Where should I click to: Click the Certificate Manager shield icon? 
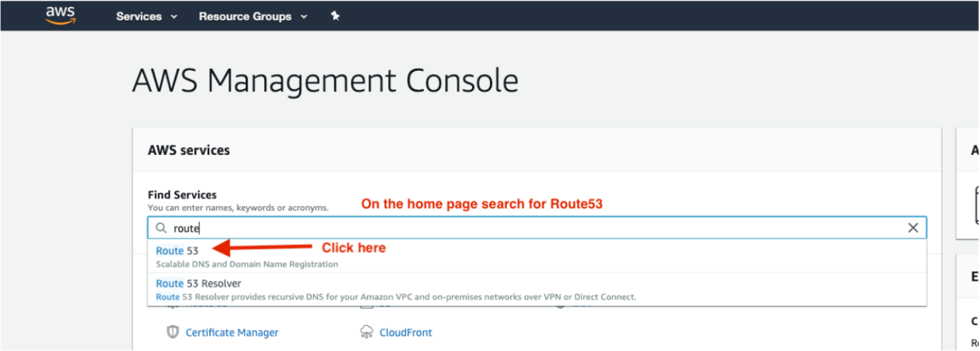coord(173,332)
